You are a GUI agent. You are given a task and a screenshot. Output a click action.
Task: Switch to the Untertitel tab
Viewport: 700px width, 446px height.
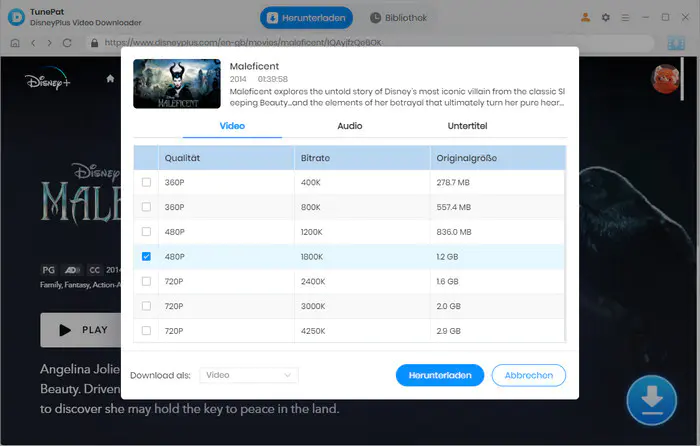[x=467, y=126]
